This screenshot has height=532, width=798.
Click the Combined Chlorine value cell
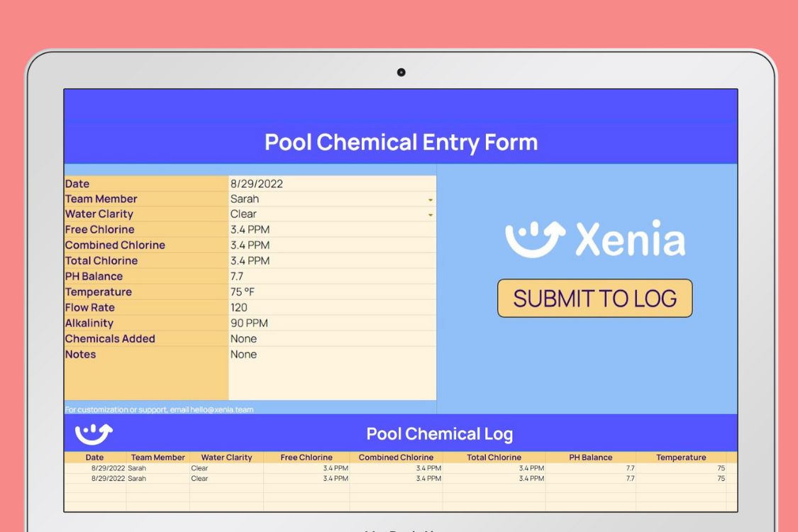coord(333,245)
